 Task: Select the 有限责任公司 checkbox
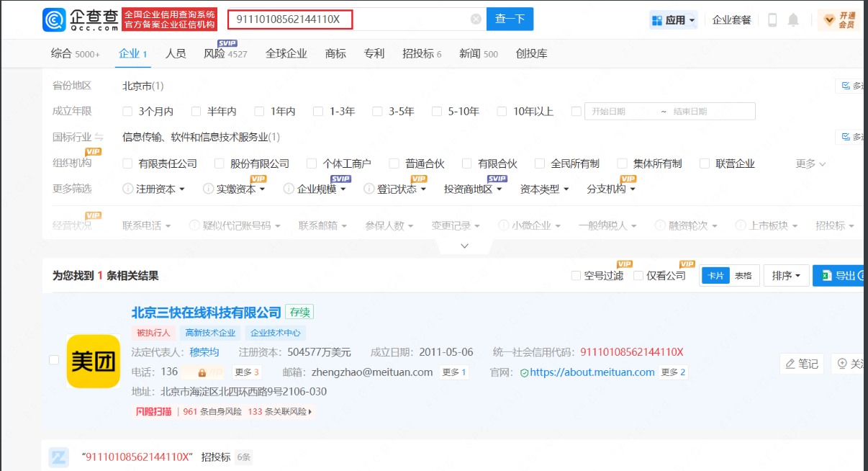point(127,163)
